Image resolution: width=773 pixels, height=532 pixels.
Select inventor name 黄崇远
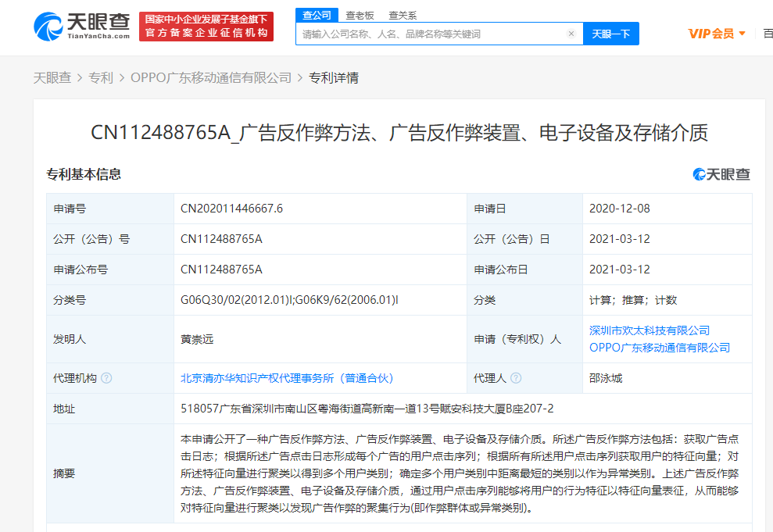pos(197,339)
